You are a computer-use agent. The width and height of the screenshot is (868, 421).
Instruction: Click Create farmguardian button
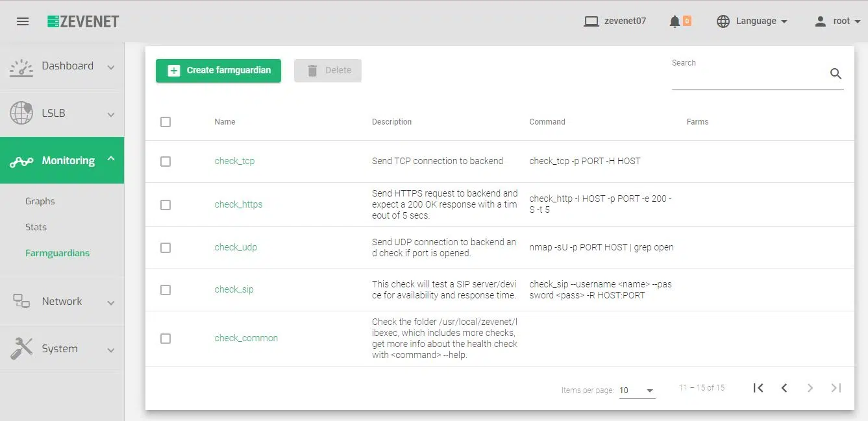(x=218, y=71)
